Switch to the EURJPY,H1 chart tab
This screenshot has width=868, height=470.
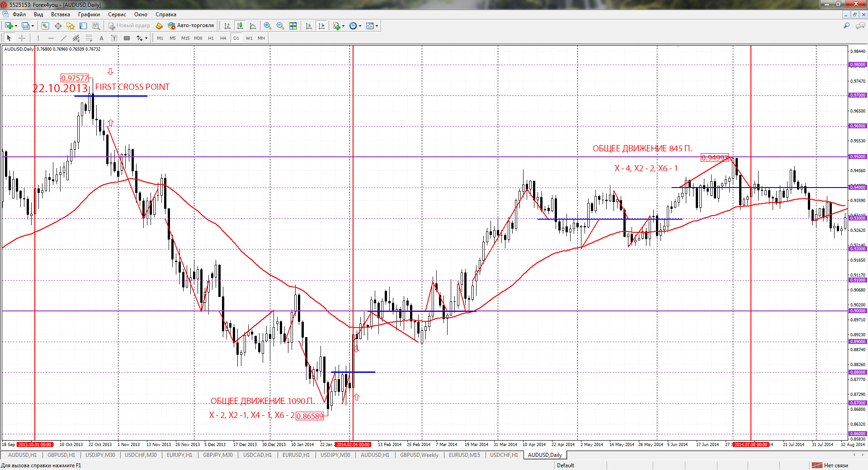point(179,455)
